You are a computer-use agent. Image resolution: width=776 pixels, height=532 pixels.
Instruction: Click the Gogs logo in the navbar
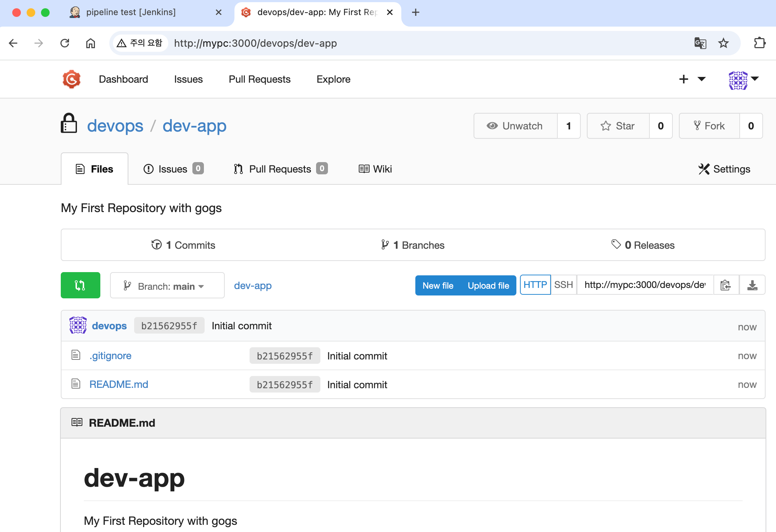72,79
